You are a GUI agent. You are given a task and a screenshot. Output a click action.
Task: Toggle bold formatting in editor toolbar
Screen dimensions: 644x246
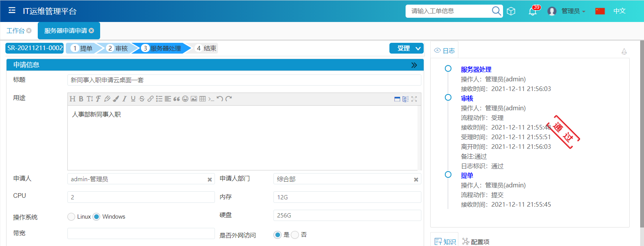click(x=81, y=99)
